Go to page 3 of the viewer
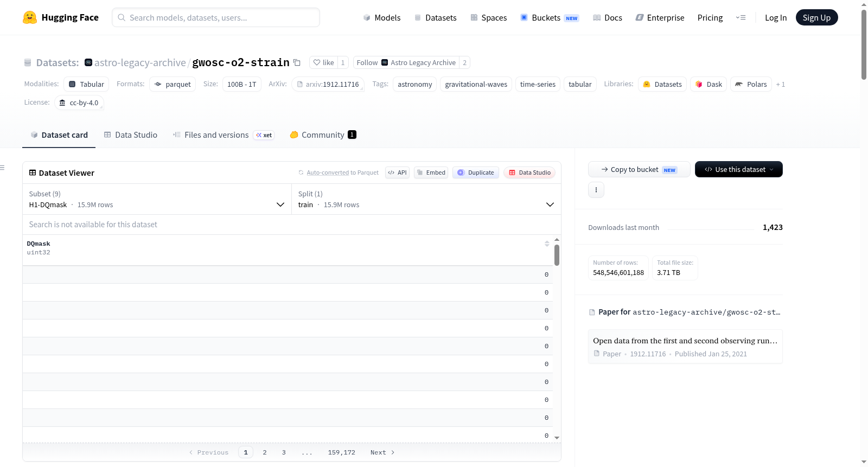The image size is (868, 467). (x=284, y=452)
